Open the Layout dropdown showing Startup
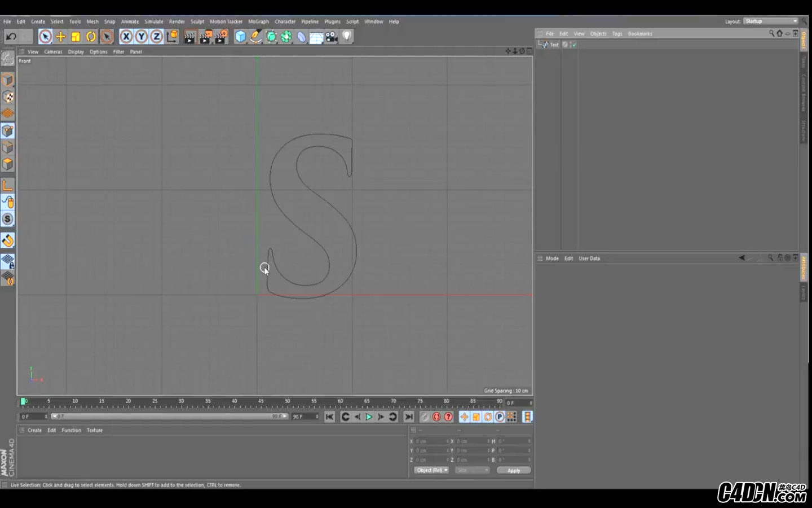Image resolution: width=812 pixels, height=508 pixels. pos(771,21)
